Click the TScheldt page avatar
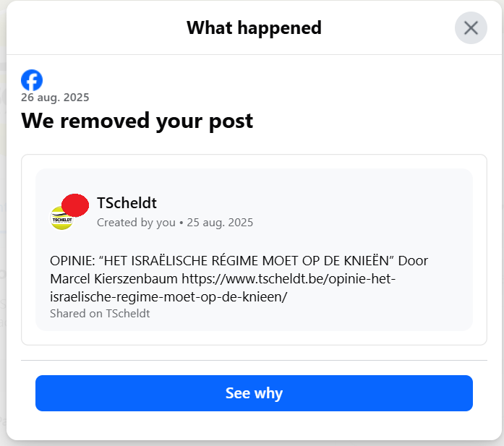504x446 pixels. click(x=61, y=218)
